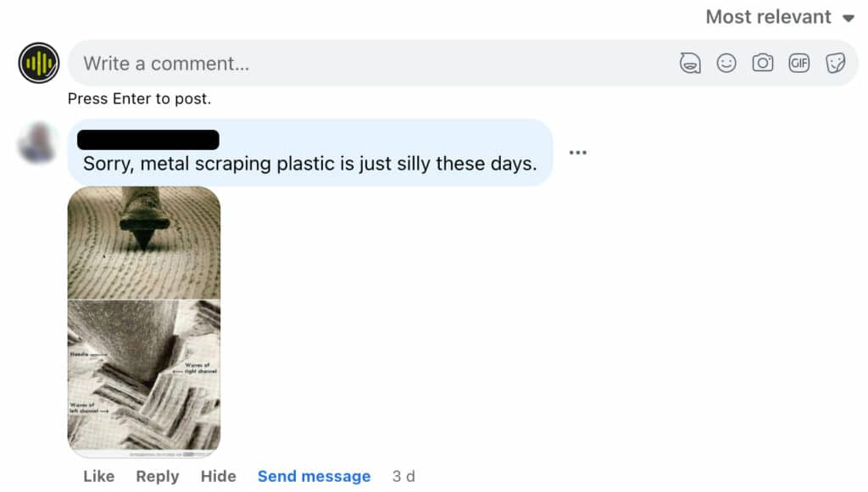This screenshot has width=868, height=492.
Task: Open the three-dot comment options menu
Action: click(x=577, y=153)
